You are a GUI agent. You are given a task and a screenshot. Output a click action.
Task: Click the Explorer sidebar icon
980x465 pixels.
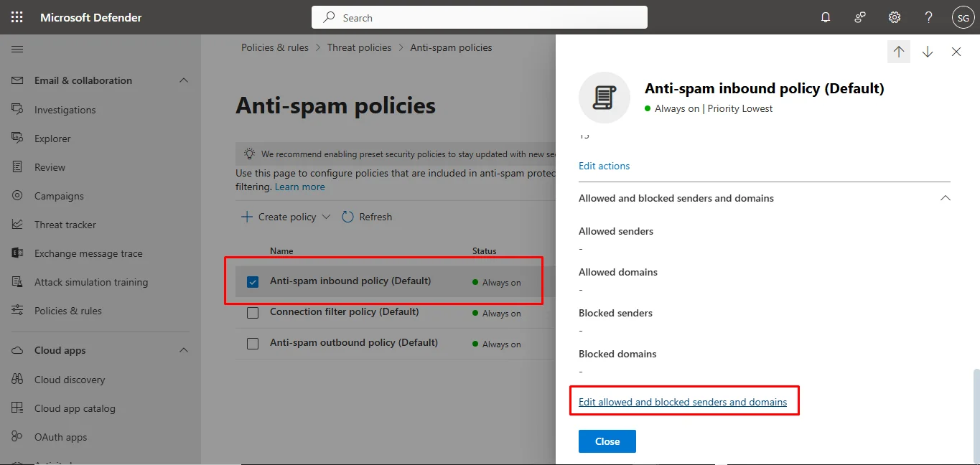18,138
